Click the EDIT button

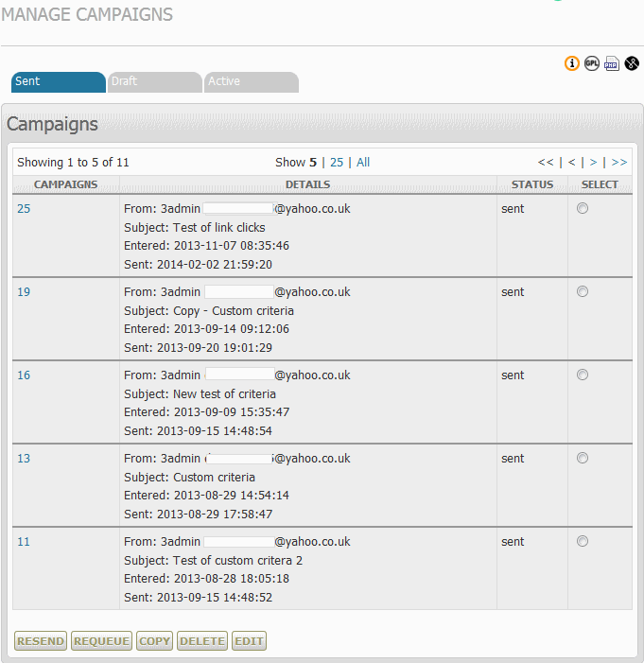pyautogui.click(x=249, y=641)
